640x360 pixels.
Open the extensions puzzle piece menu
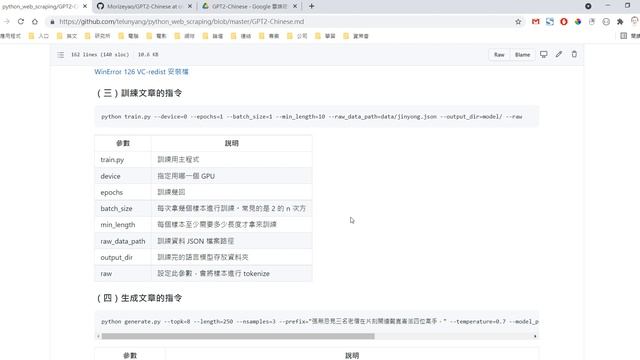[x=620, y=22]
